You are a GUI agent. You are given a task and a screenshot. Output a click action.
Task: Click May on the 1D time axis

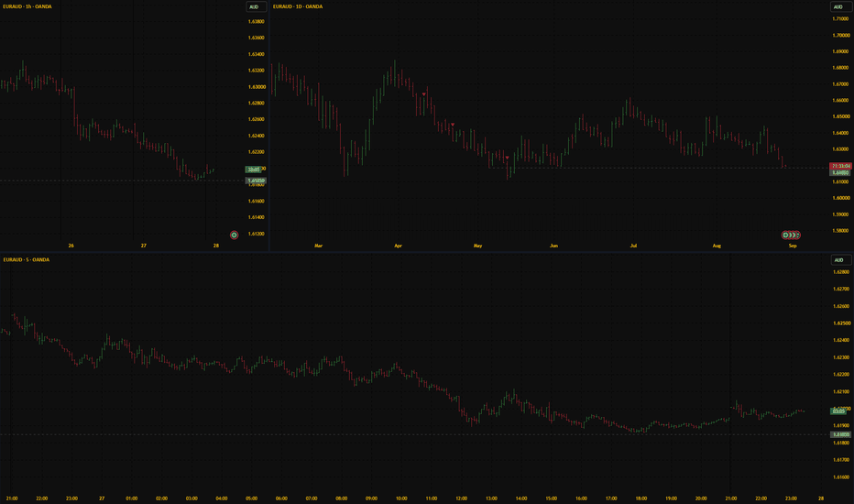pos(477,246)
